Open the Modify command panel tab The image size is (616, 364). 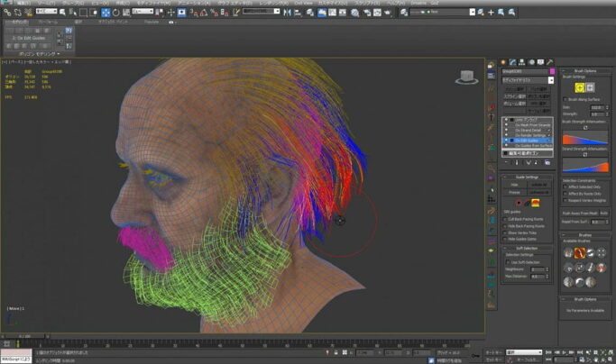pos(513,64)
